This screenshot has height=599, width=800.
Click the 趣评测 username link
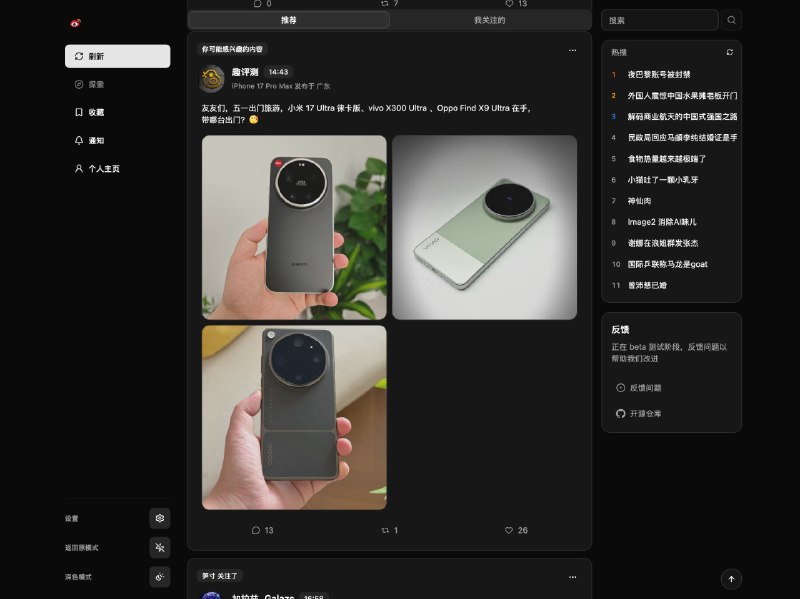245,72
